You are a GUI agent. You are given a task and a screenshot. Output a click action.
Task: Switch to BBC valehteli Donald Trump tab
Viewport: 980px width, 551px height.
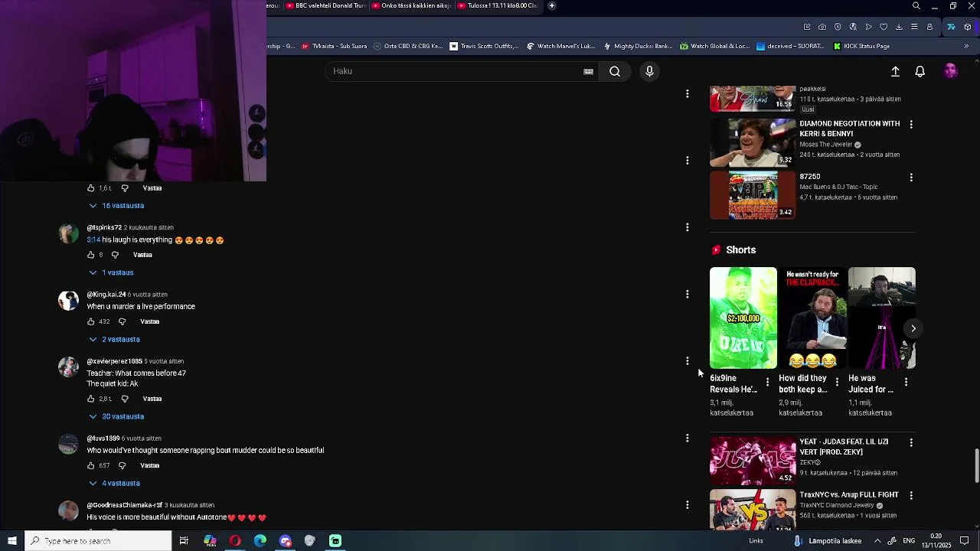pyautogui.click(x=325, y=5)
